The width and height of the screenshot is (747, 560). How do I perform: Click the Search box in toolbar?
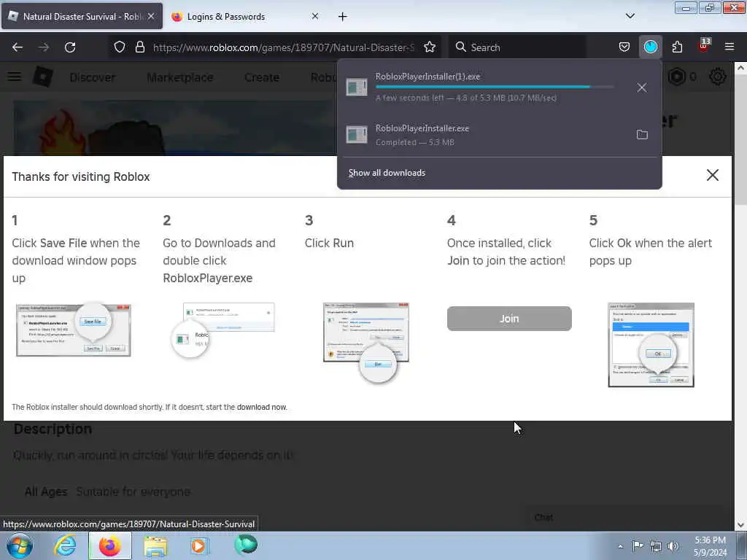[517, 47]
